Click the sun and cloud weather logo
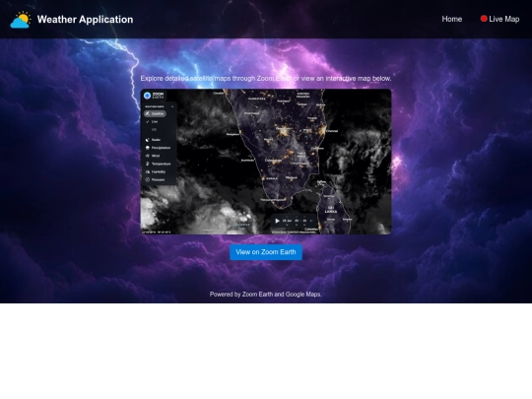The height and width of the screenshot is (399, 532). click(x=21, y=20)
